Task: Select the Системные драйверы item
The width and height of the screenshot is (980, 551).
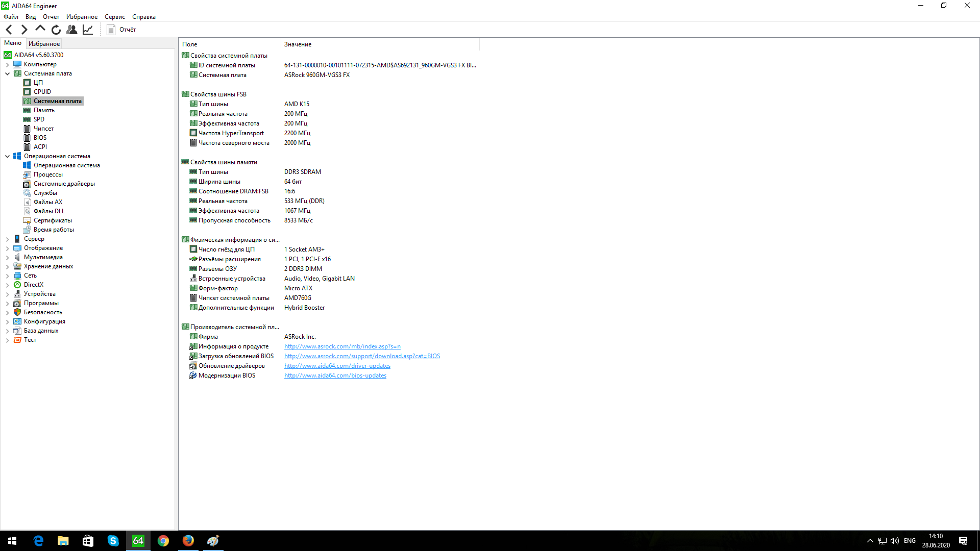Action: (64, 184)
